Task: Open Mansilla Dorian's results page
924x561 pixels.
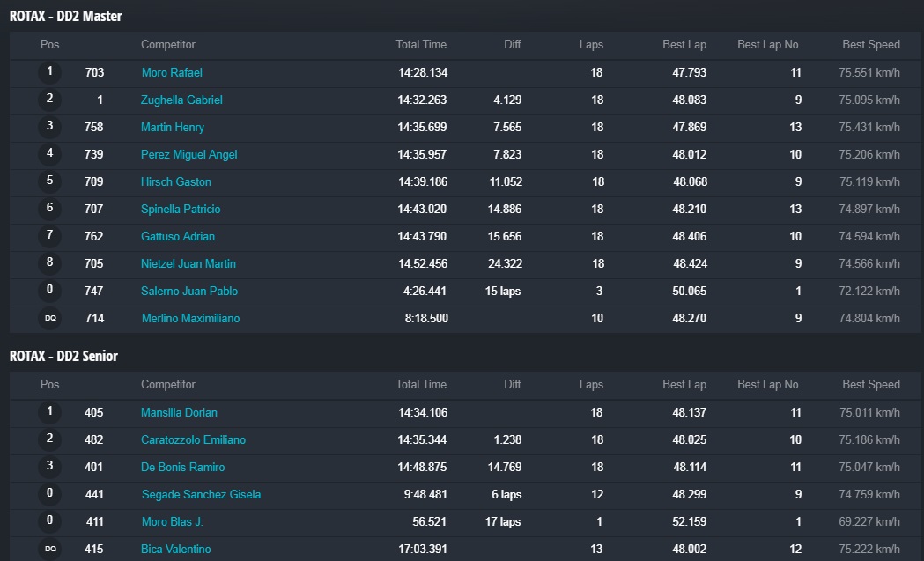Action: pos(179,412)
